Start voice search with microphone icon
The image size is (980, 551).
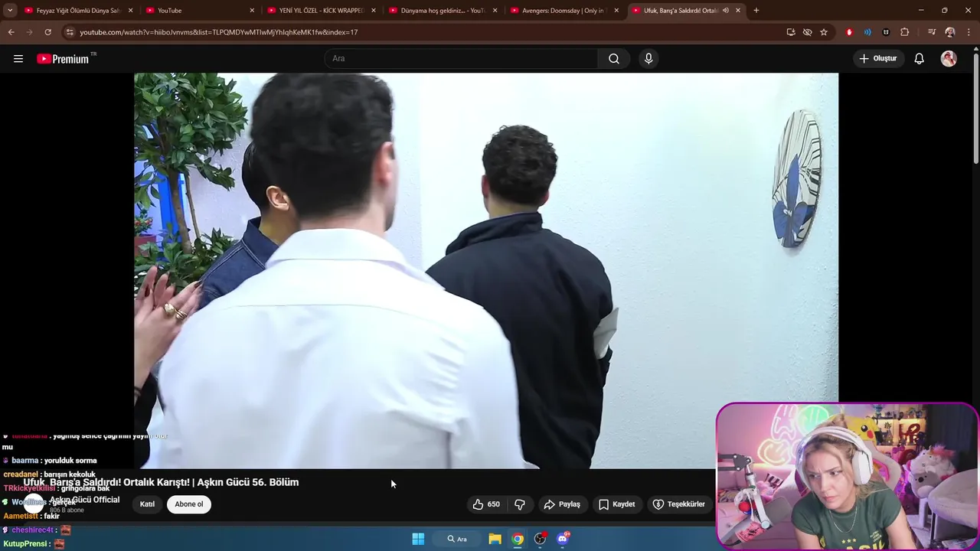648,59
